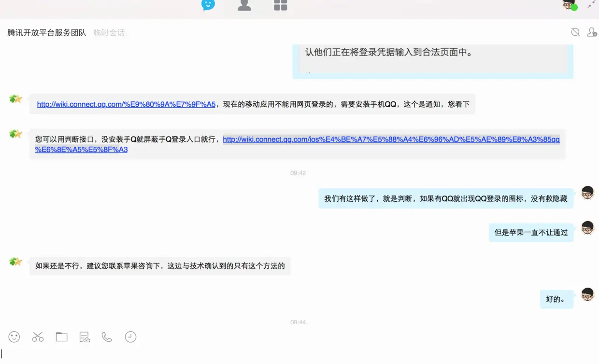
Task: Open the emoji picker
Action: coord(14,336)
